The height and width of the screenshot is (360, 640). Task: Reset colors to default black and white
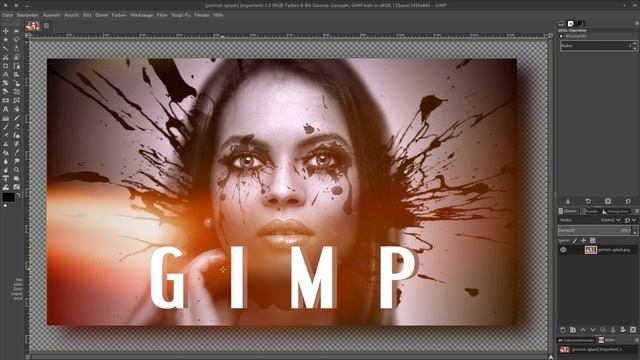pyautogui.click(x=5, y=205)
